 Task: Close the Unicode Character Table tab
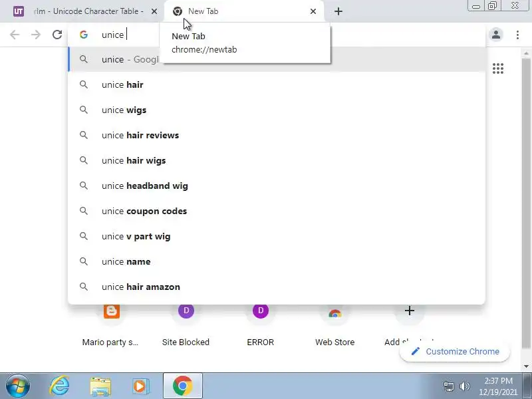pyautogui.click(x=154, y=11)
